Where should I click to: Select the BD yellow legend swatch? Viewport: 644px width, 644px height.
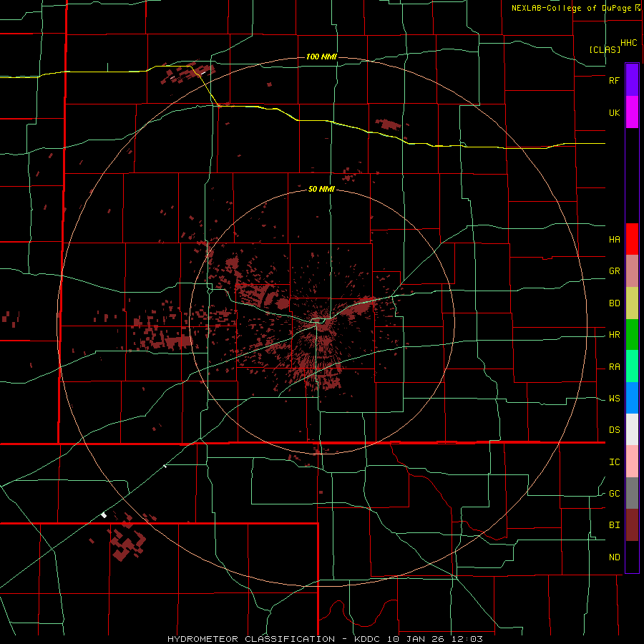632,303
